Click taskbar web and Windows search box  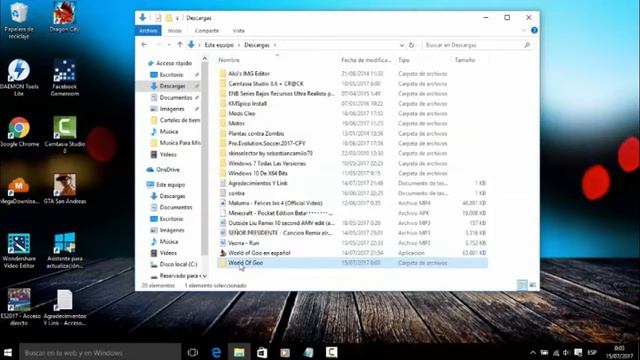coord(100,352)
